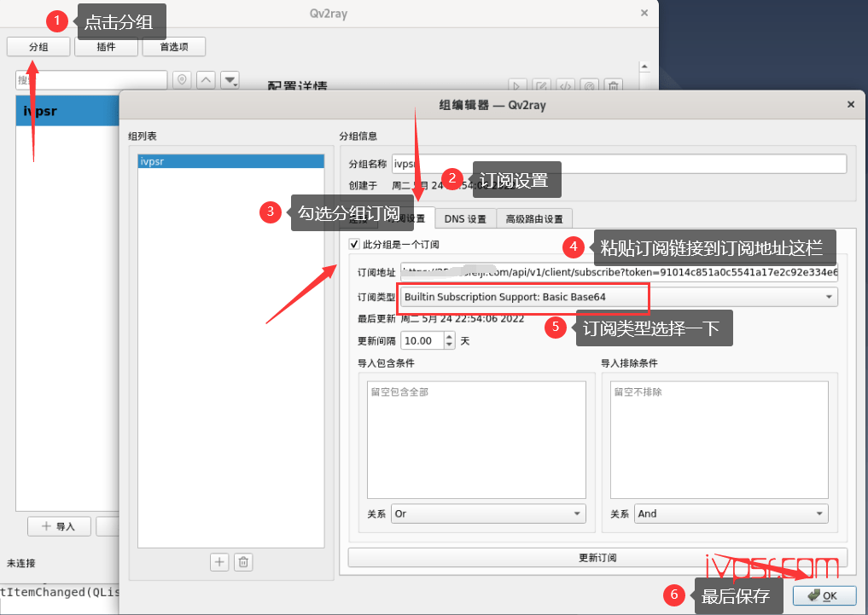Delete the config with the top trash icon
Viewport: 868px width, 615px height.
614,85
